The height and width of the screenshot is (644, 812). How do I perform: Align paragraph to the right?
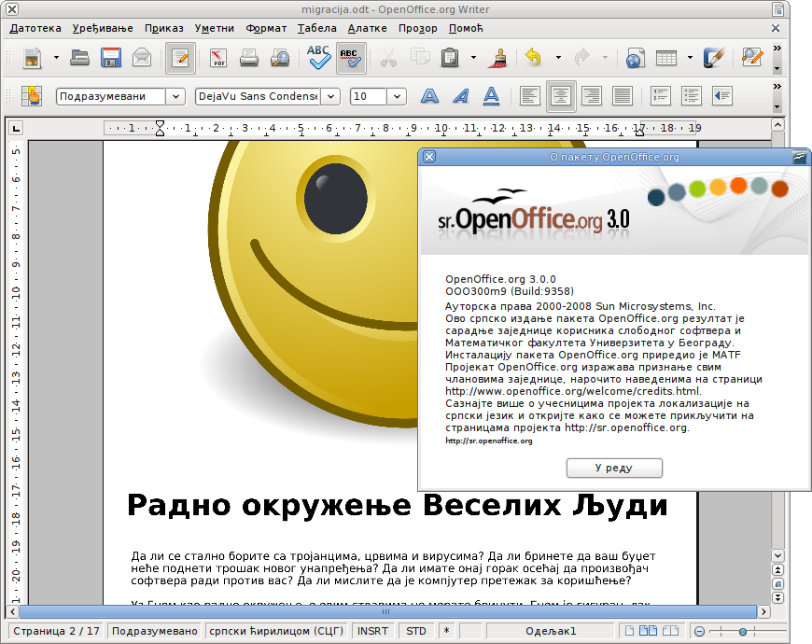pyautogui.click(x=592, y=96)
